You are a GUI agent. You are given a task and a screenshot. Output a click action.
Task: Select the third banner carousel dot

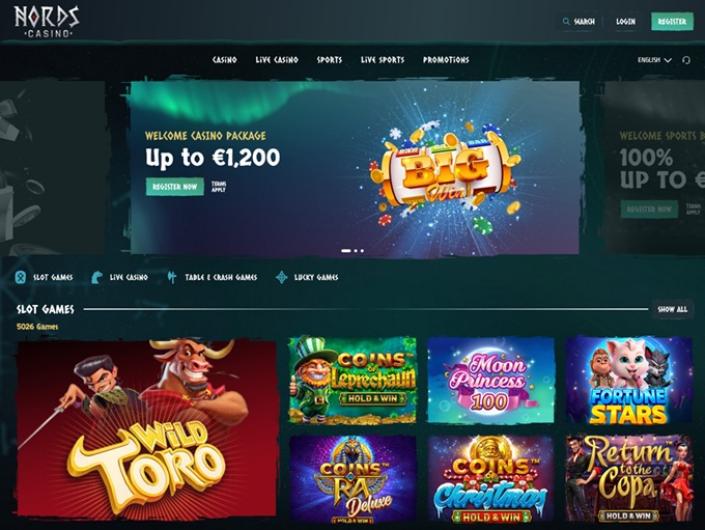(x=362, y=251)
